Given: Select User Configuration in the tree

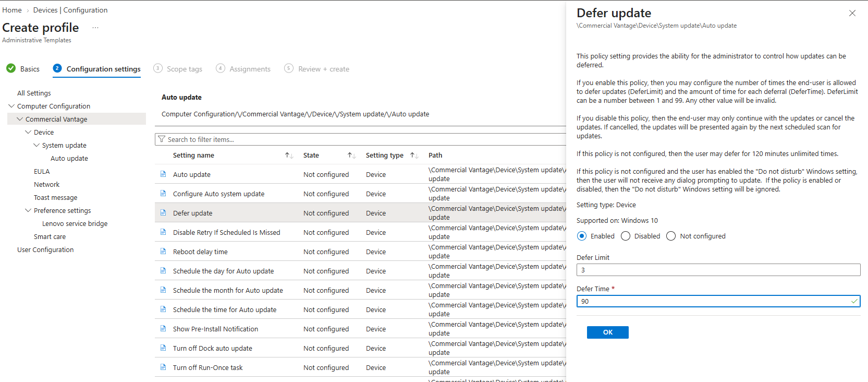Looking at the screenshot, I should (45, 250).
